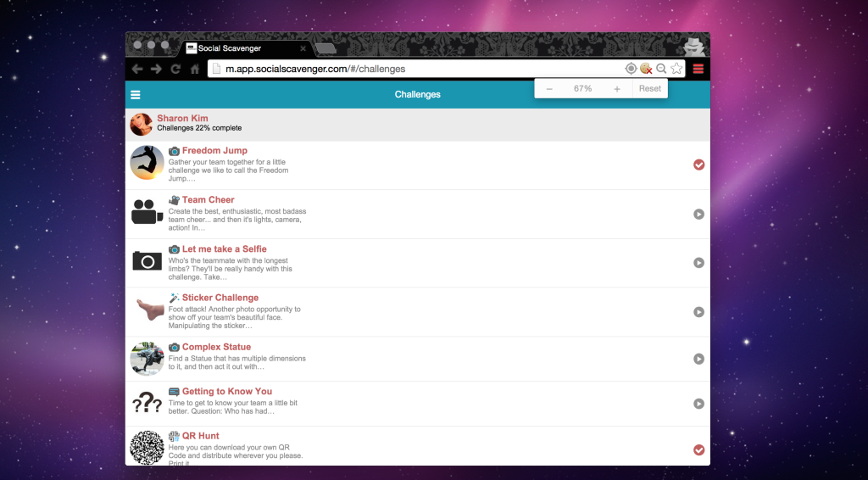Start Team Cheer with its play arrow
Image resolution: width=868 pixels, height=480 pixels.
click(x=698, y=215)
